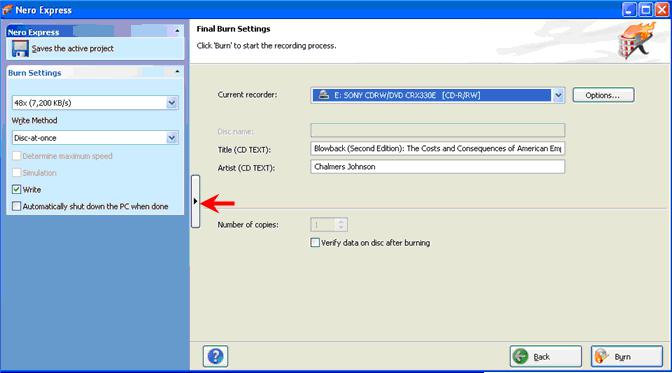Click into the Artist (CD TEXT) field
672x373 pixels.
[x=438, y=167]
